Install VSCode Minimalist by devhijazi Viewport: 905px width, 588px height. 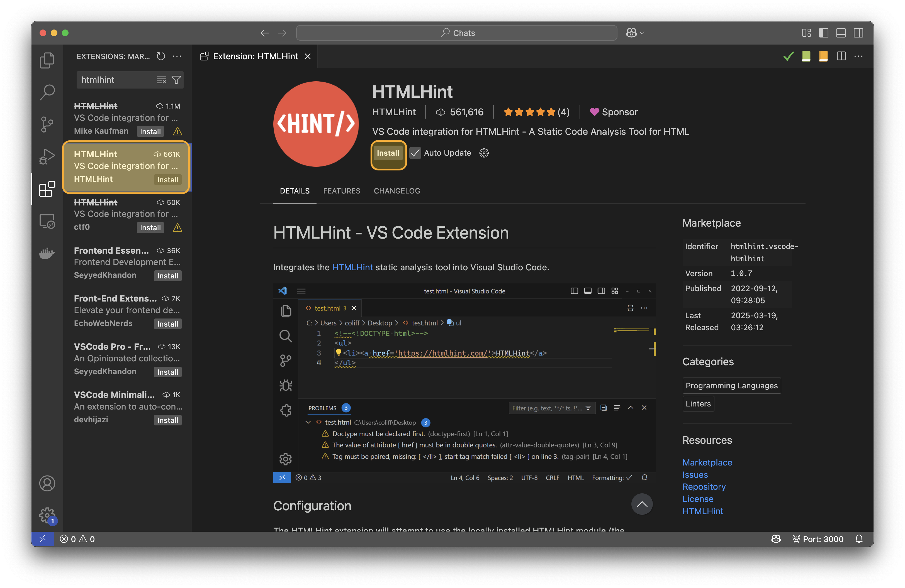[168, 420]
